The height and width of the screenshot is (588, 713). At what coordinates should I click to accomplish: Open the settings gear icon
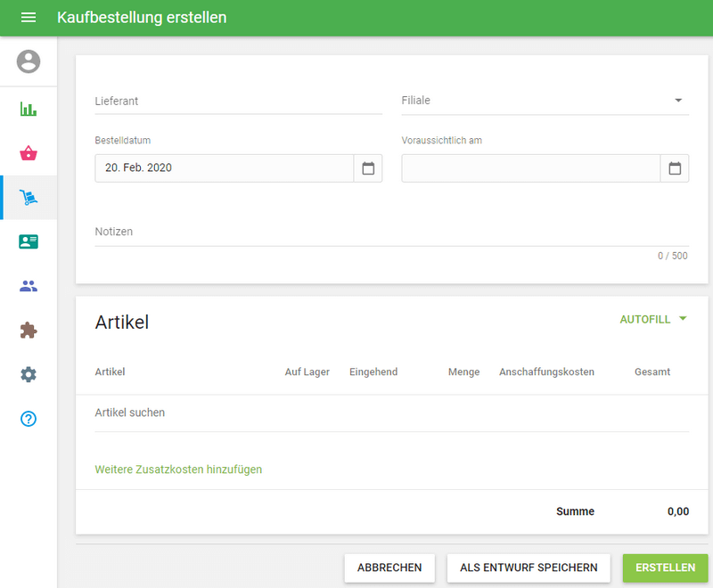point(28,374)
